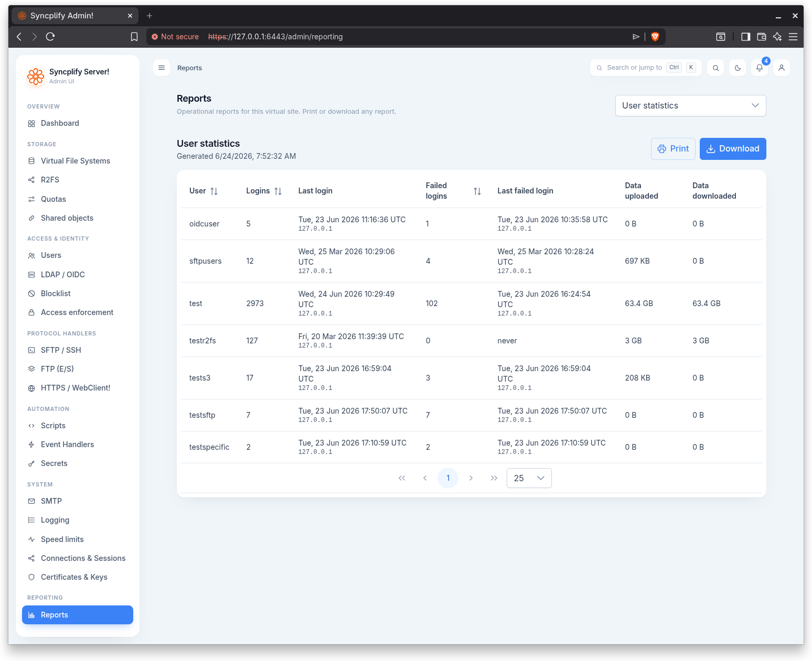Open a new browser tab

click(x=149, y=16)
